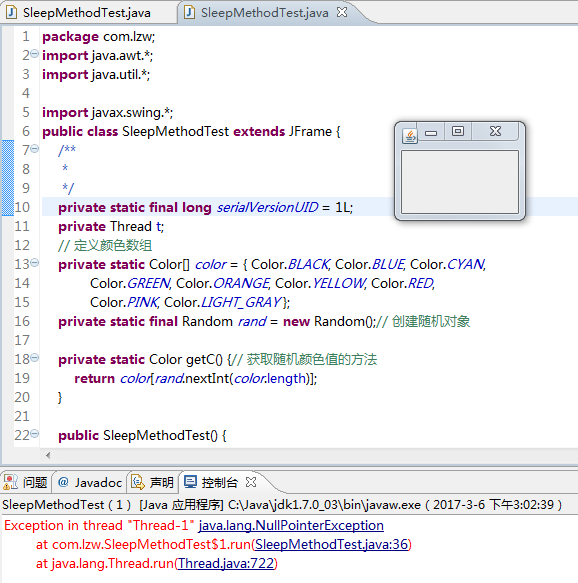Click 'public class SleepMethodTest' declaration
The image size is (578, 583).
tap(135, 131)
